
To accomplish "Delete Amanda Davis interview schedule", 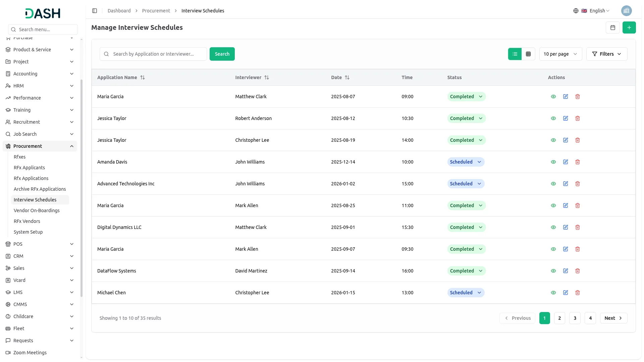I will pyautogui.click(x=577, y=162).
